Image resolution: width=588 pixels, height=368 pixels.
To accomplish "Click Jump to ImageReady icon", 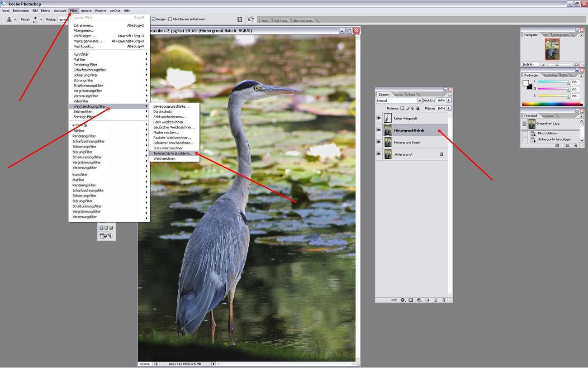I will coord(105,235).
